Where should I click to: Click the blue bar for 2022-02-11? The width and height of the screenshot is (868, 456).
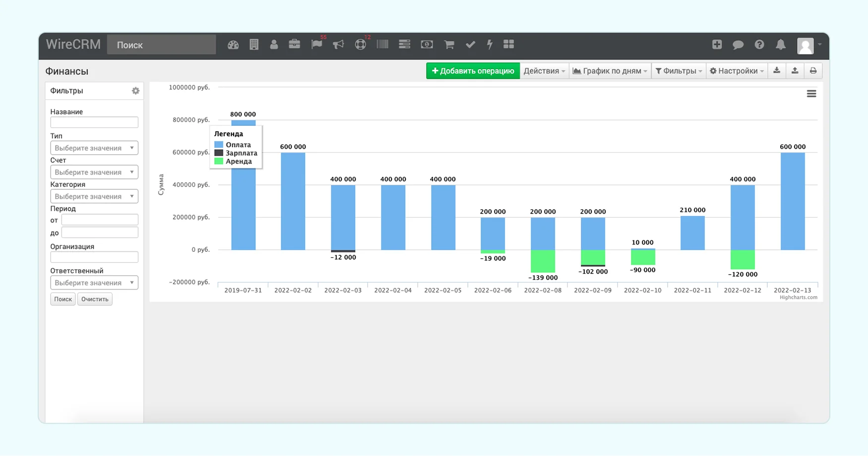pos(692,233)
